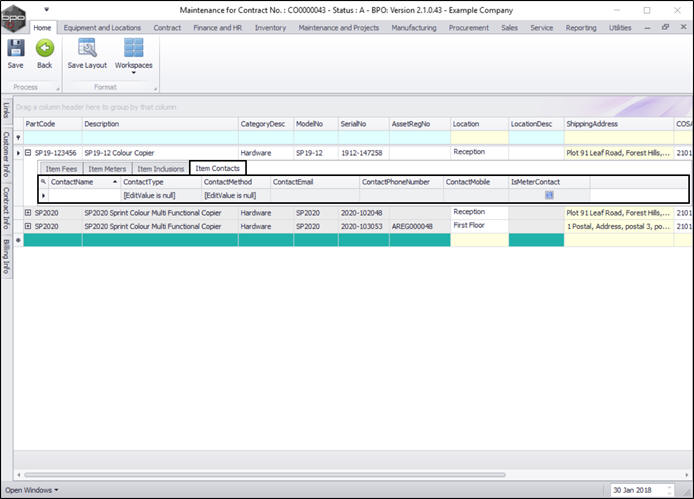
Task: Sort by the Description column header
Action: pos(160,124)
